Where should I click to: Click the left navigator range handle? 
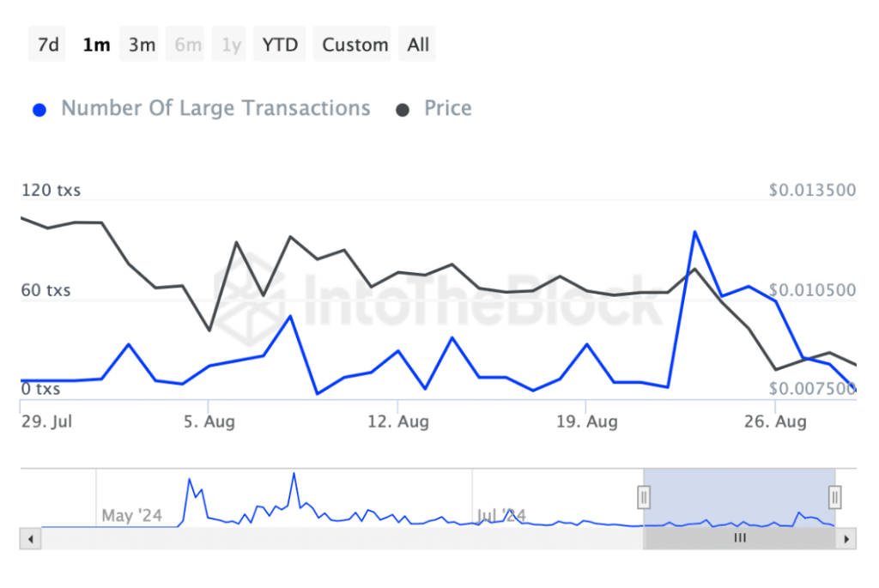pyautogui.click(x=644, y=497)
